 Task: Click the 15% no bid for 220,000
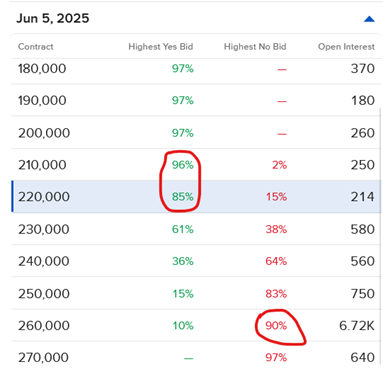276,197
